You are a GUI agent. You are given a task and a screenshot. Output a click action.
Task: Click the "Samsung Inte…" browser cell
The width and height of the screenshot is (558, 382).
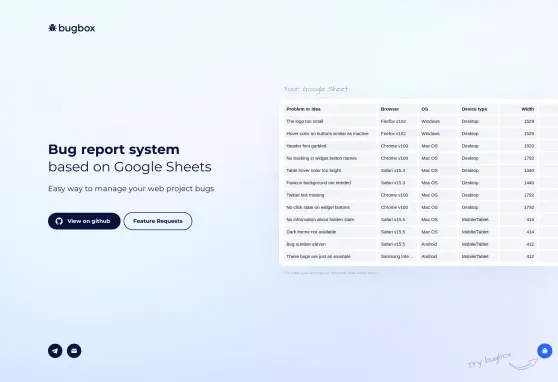[x=397, y=256]
